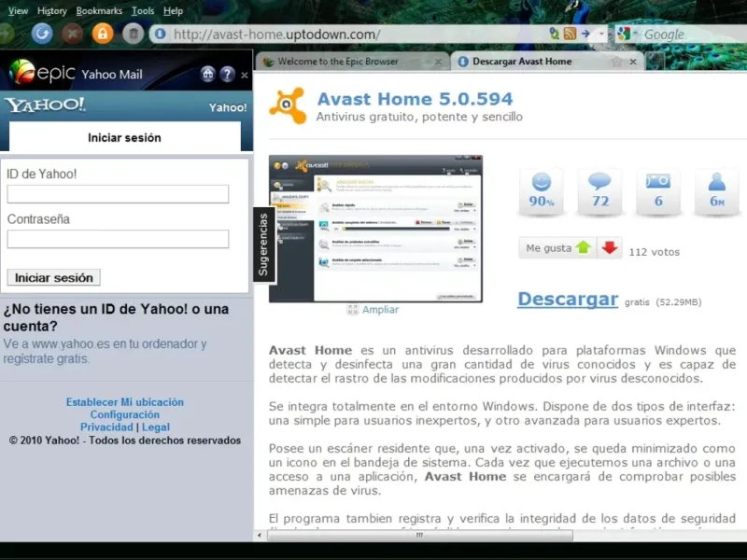Open the address bar history dropdown arrow
The width and height of the screenshot is (747, 560).
601,34
